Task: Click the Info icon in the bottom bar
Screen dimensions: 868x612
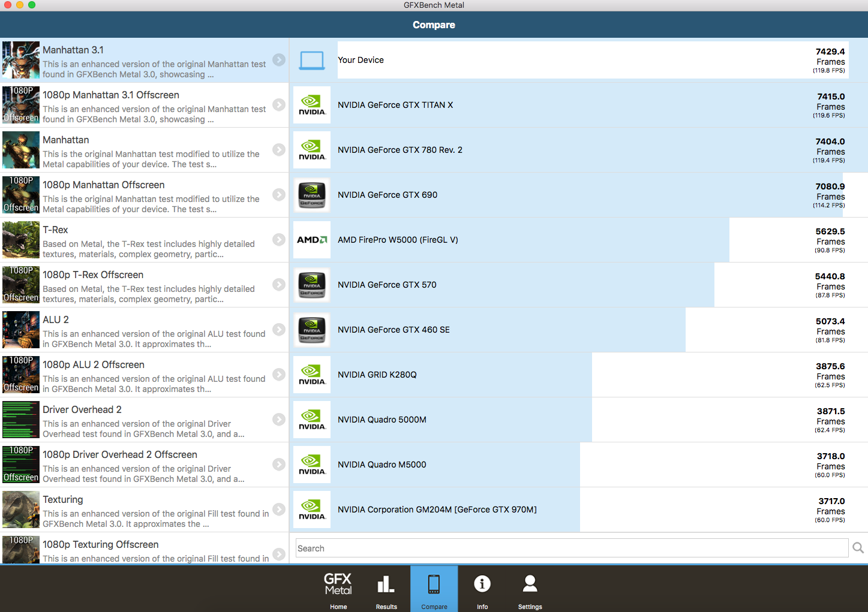Action: click(x=482, y=582)
